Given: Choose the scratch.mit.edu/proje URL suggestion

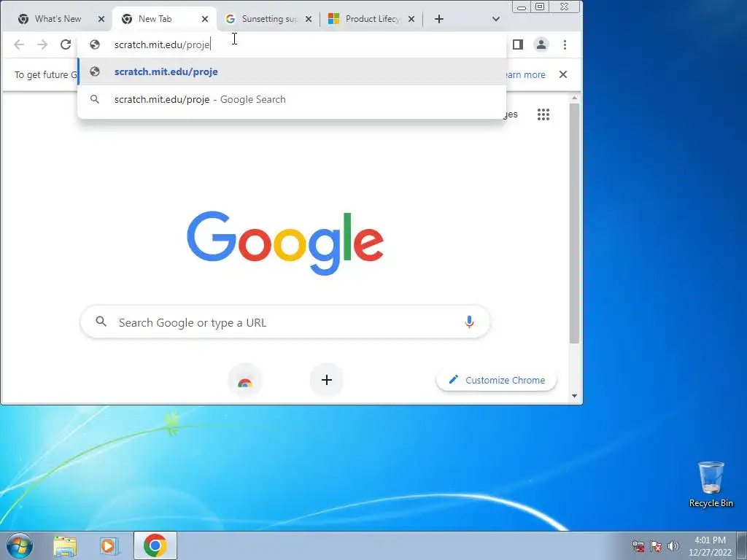Looking at the screenshot, I should tap(292, 72).
